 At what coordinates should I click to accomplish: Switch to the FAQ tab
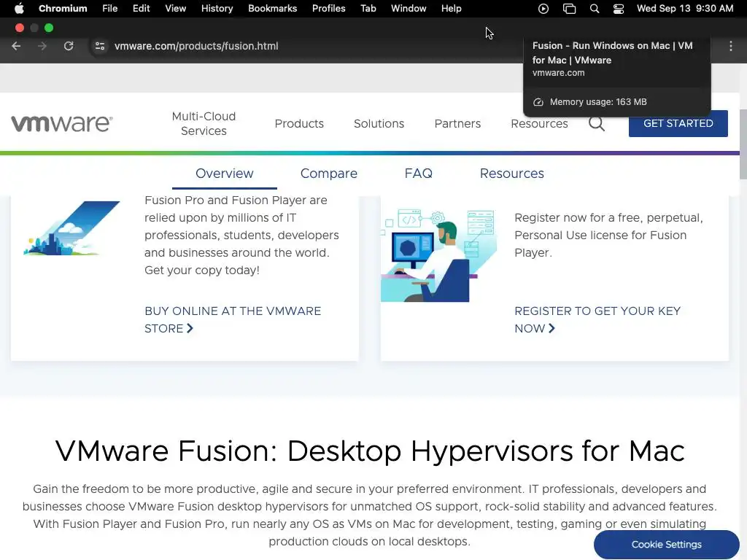point(418,174)
